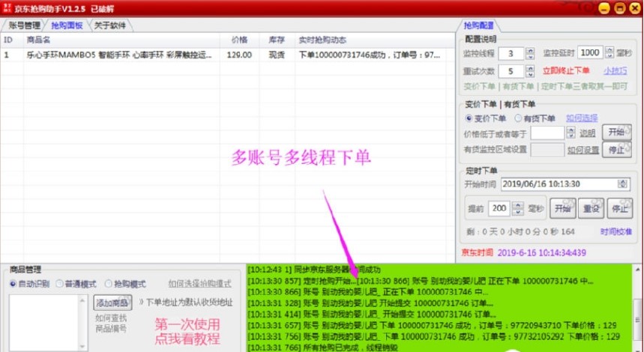Adjust the 提前 milliseconds spinner arrows
Screen dimensions: 644x352
[x=518, y=208]
